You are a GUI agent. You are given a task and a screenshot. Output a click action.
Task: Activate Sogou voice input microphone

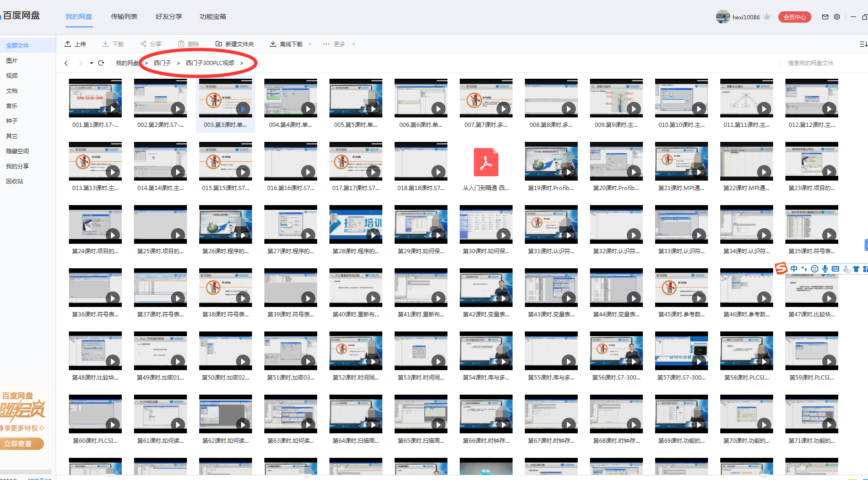tap(825, 269)
